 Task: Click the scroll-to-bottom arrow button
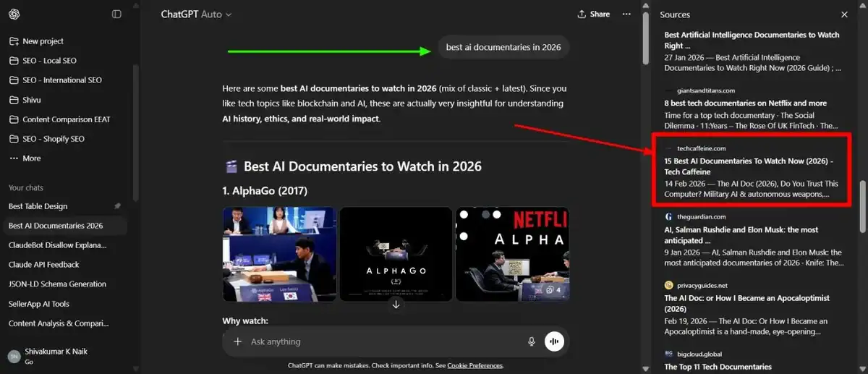[x=396, y=304]
